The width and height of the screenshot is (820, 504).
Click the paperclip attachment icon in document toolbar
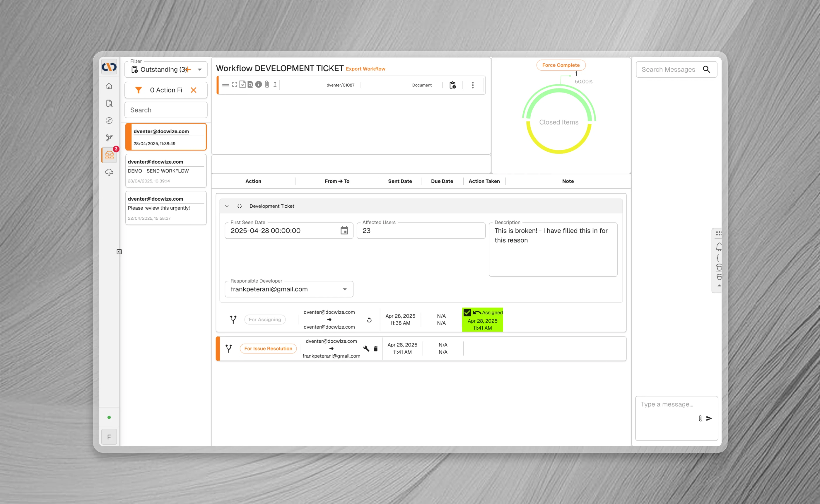point(267,85)
